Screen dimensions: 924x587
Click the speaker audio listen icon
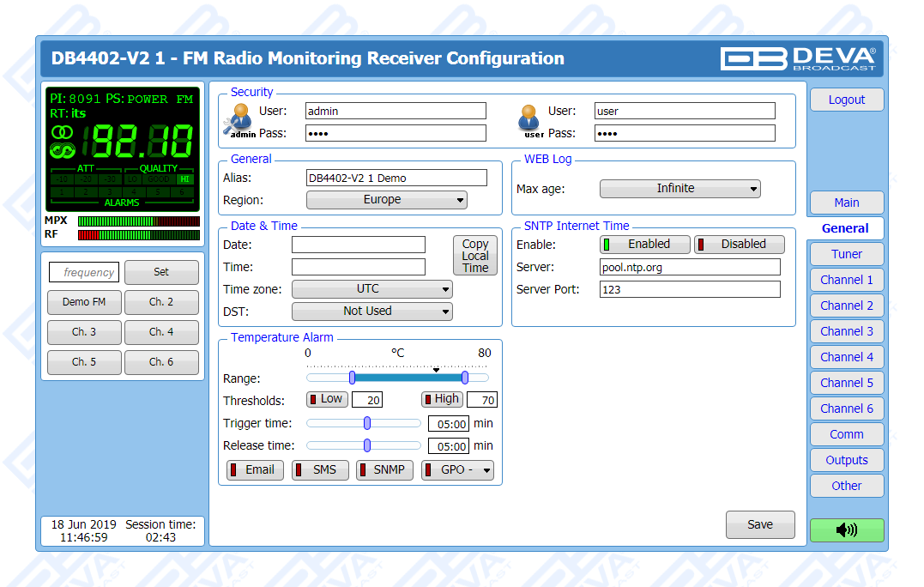point(846,530)
